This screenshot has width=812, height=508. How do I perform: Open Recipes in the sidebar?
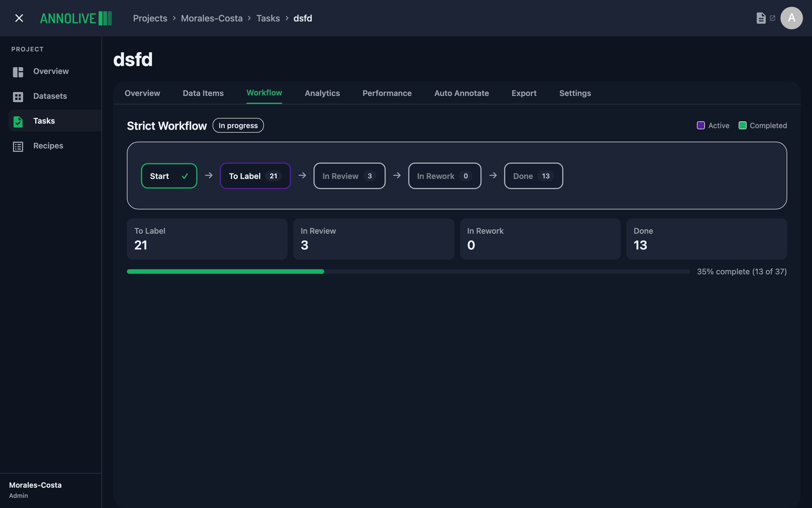click(55, 146)
